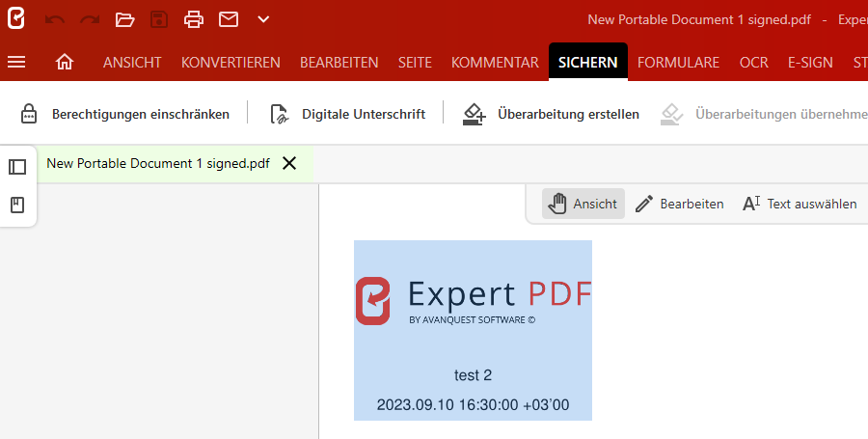Save the document with the floppy icon

tap(159, 19)
